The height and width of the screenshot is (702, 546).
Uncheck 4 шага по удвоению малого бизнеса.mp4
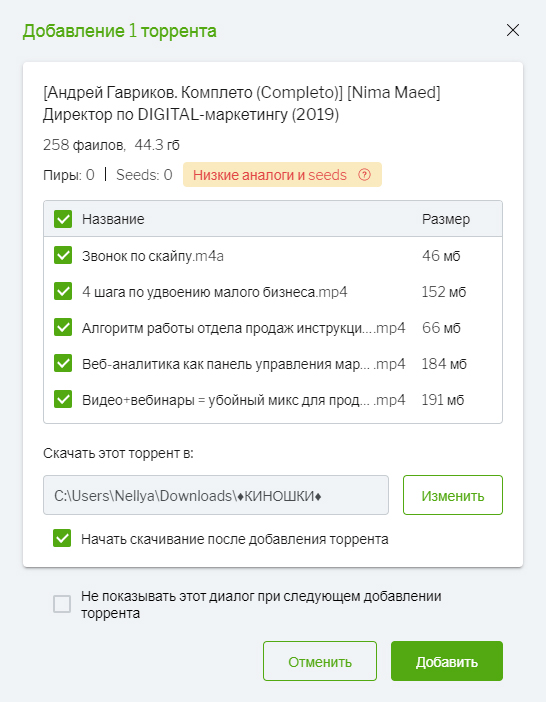click(63, 291)
